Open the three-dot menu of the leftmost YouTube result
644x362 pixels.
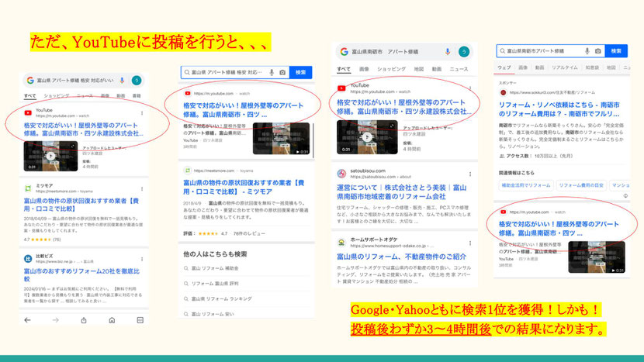[x=142, y=113]
